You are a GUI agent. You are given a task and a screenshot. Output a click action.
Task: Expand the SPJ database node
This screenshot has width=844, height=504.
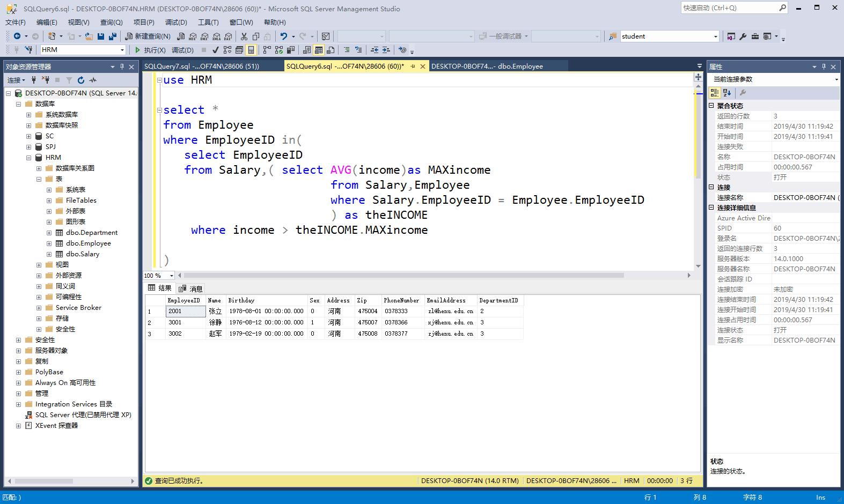click(x=28, y=147)
